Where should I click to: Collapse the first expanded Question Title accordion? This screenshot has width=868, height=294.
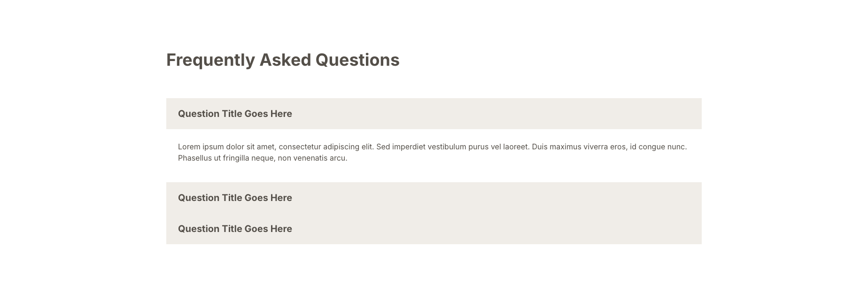tap(235, 114)
